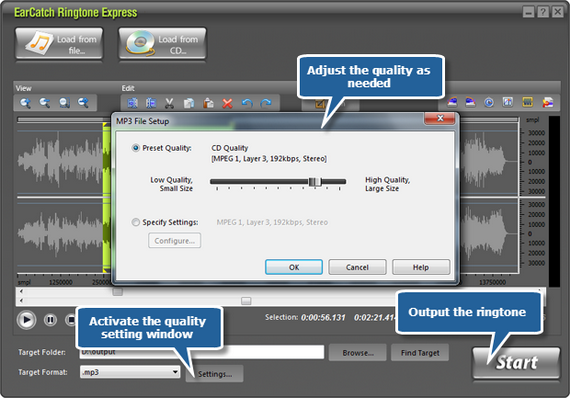Click the first blue trim icon in Edit toolbar
This screenshot has width=570, height=398.
[x=132, y=103]
